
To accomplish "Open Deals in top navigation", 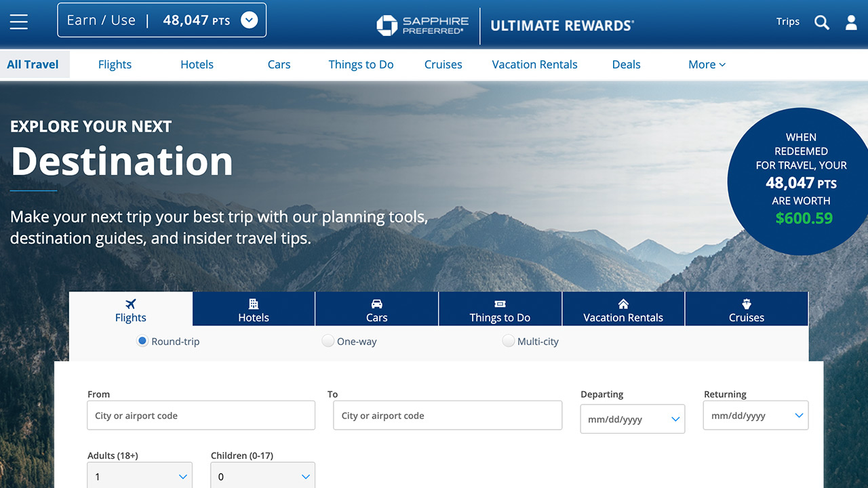I will click(x=626, y=64).
